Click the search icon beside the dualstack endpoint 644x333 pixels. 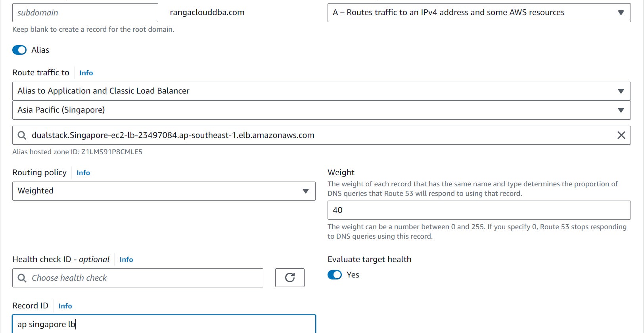click(22, 135)
